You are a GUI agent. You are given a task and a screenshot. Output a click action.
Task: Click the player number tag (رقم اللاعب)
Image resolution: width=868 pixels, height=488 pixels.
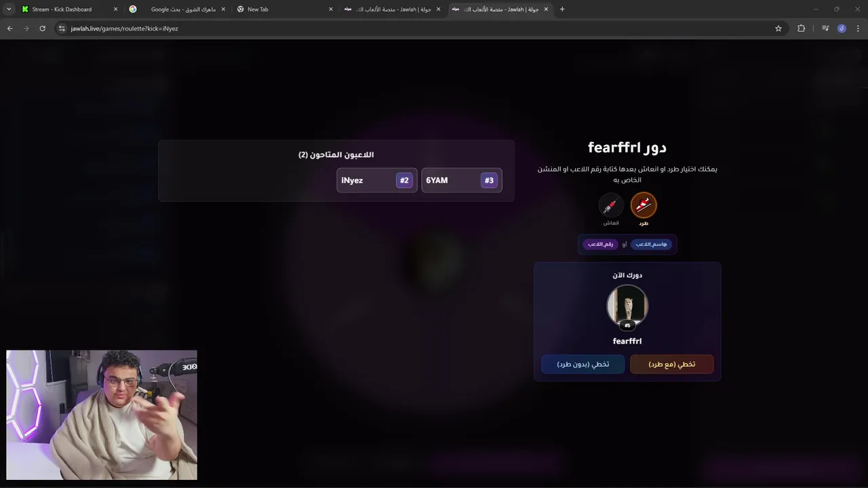coord(600,244)
